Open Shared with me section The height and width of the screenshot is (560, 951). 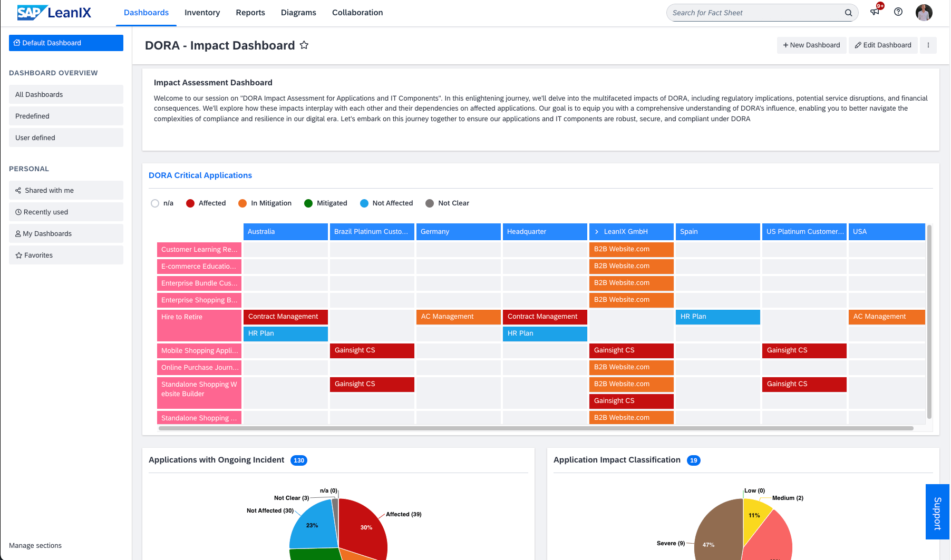[x=66, y=190]
